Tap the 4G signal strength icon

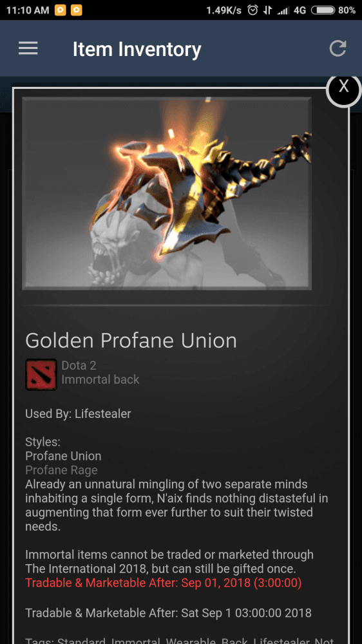(292, 10)
